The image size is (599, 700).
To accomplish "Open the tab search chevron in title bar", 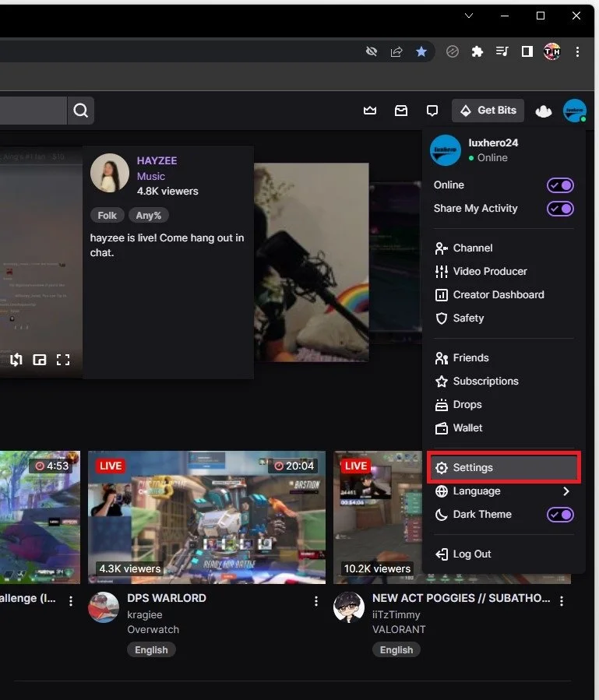I will point(469,16).
